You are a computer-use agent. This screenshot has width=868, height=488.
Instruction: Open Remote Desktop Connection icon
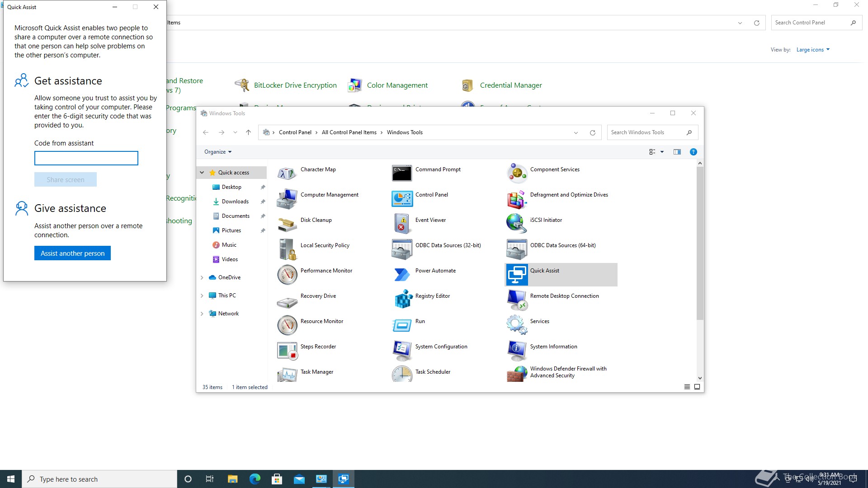coord(517,300)
